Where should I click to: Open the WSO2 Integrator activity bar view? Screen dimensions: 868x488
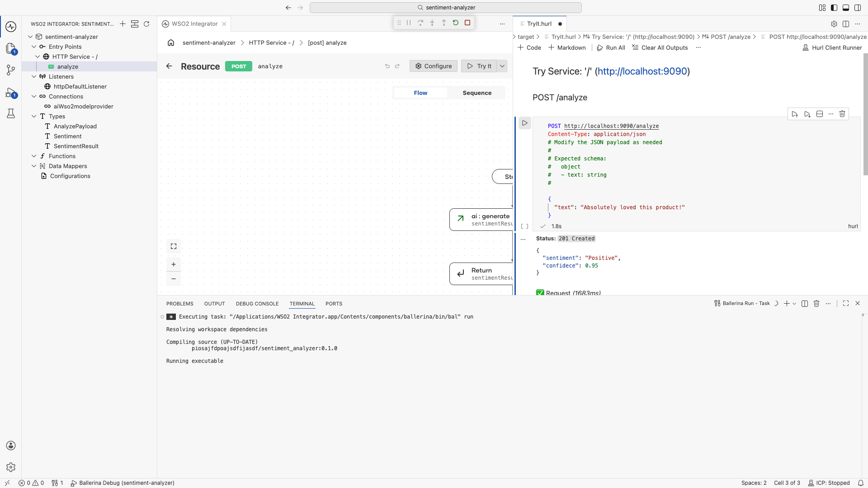point(11,27)
